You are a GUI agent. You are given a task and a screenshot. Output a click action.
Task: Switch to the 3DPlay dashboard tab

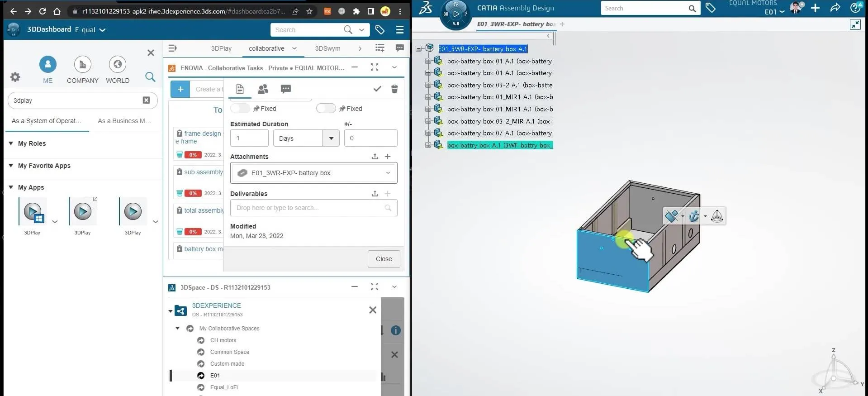(x=221, y=48)
